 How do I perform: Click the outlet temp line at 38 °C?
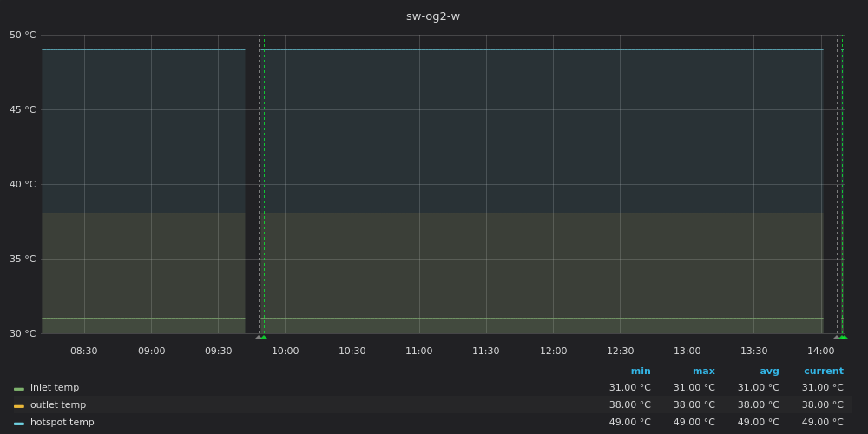coord(521,214)
